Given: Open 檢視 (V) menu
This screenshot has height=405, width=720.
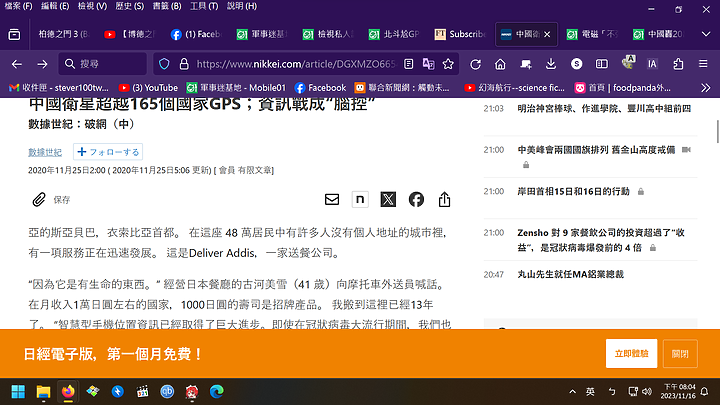Looking at the screenshot, I should (92, 6).
